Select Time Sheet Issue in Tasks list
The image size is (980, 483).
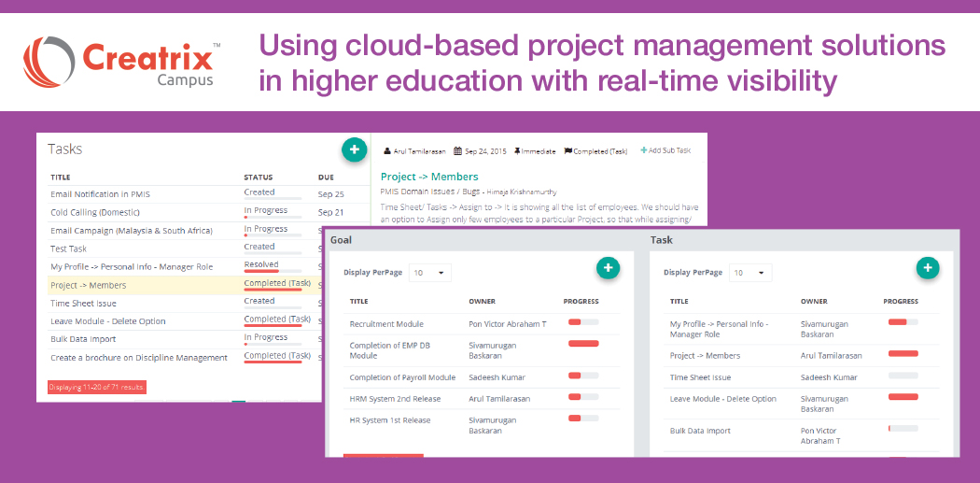click(x=83, y=303)
